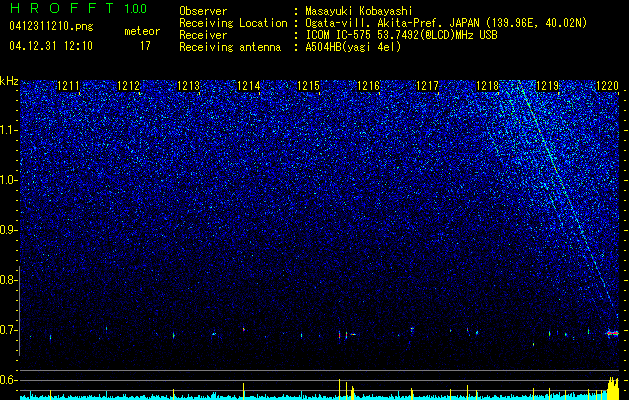Click the 1.1 frequency axis label
The width and height of the screenshot is (629, 400).
9,130
